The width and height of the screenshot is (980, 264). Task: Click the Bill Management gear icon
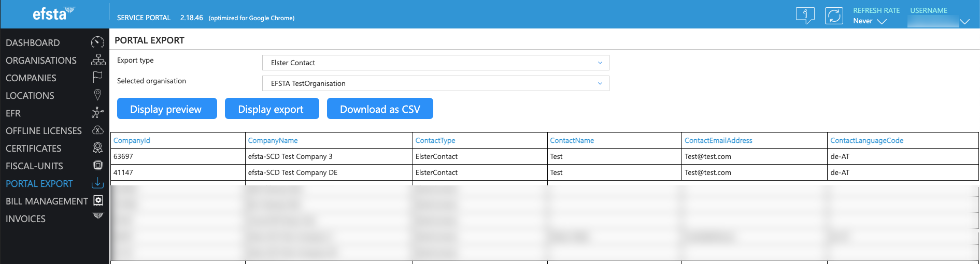pyautogui.click(x=98, y=200)
